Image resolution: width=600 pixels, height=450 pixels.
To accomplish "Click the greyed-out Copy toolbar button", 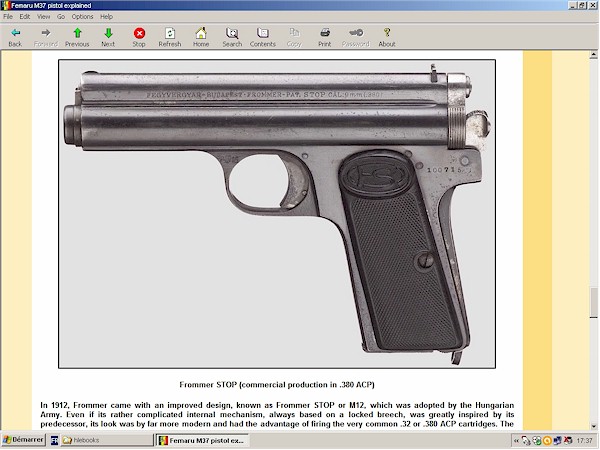I will click(x=294, y=37).
